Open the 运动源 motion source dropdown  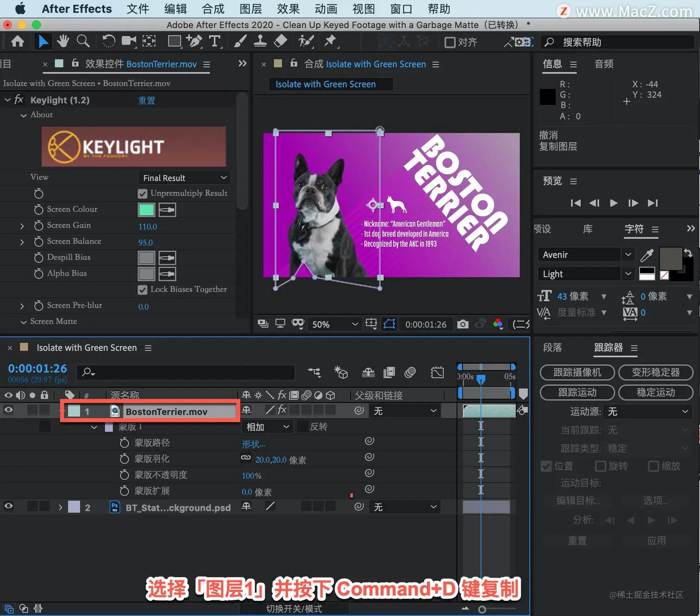coord(647,412)
